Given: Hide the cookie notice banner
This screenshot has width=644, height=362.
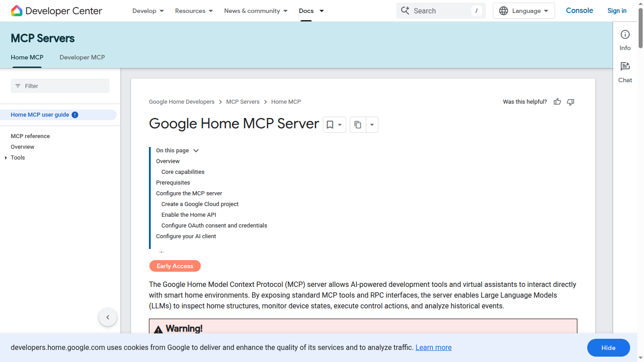Looking at the screenshot, I should point(608,348).
